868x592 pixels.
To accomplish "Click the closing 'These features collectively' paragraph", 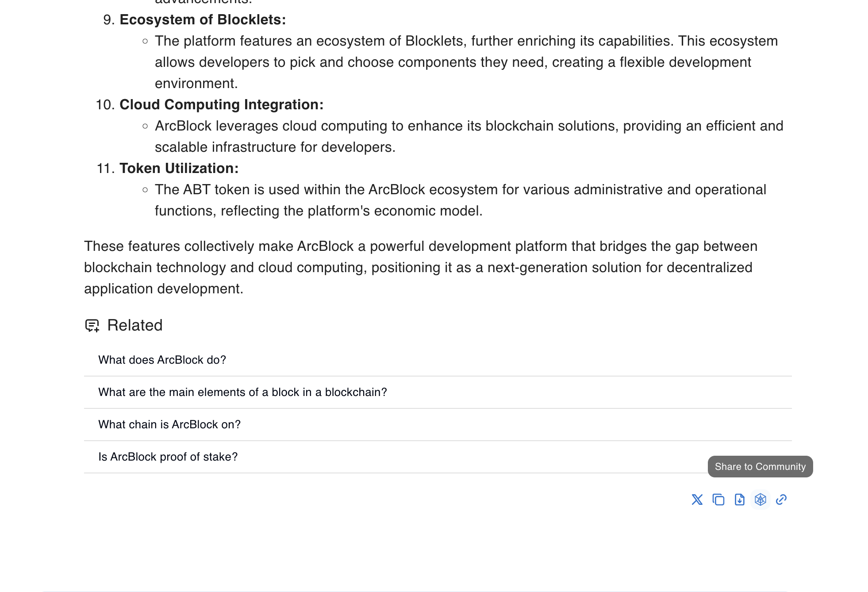I will pos(420,267).
